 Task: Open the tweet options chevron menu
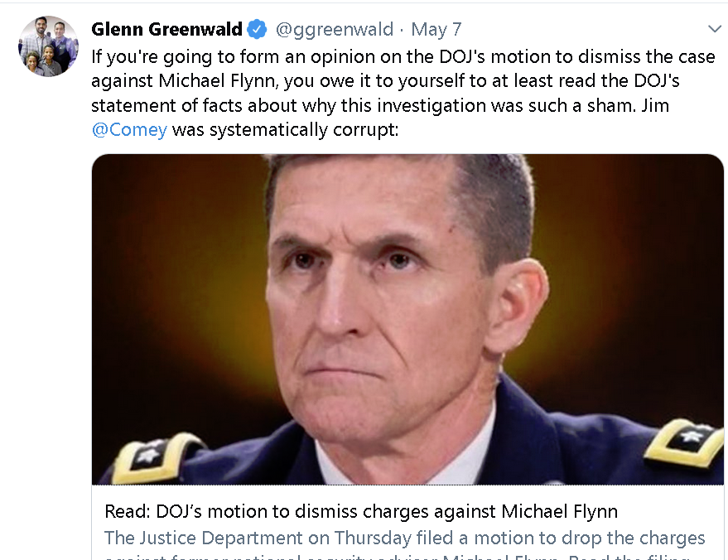pyautogui.click(x=715, y=29)
